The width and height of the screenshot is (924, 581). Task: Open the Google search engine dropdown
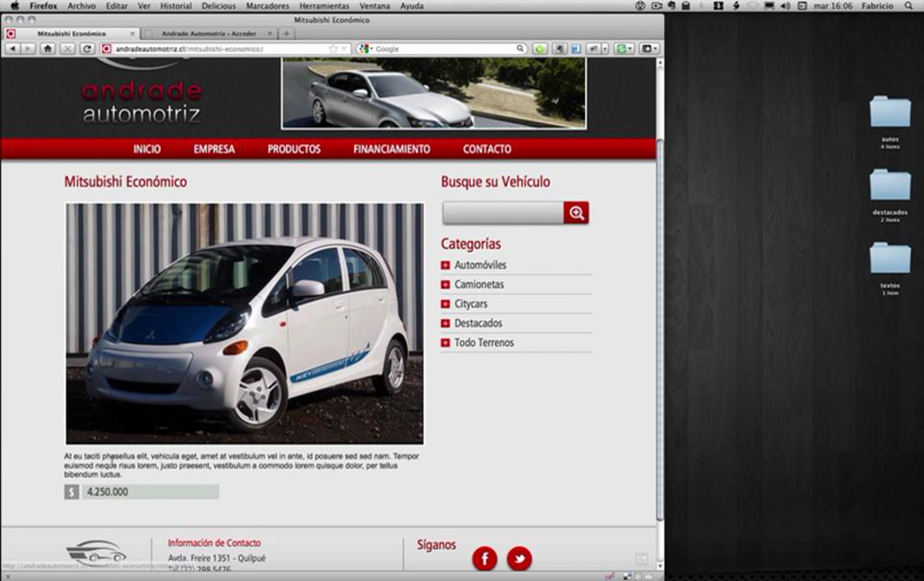[366, 49]
